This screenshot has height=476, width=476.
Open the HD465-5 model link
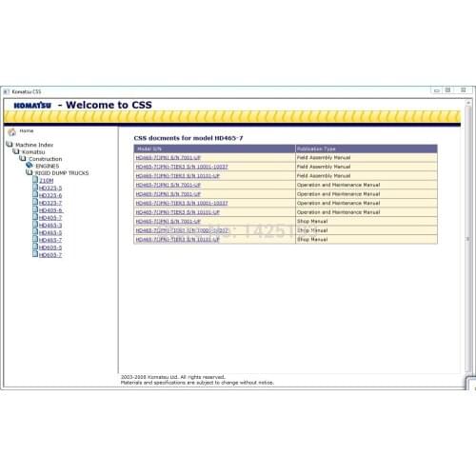(x=50, y=232)
